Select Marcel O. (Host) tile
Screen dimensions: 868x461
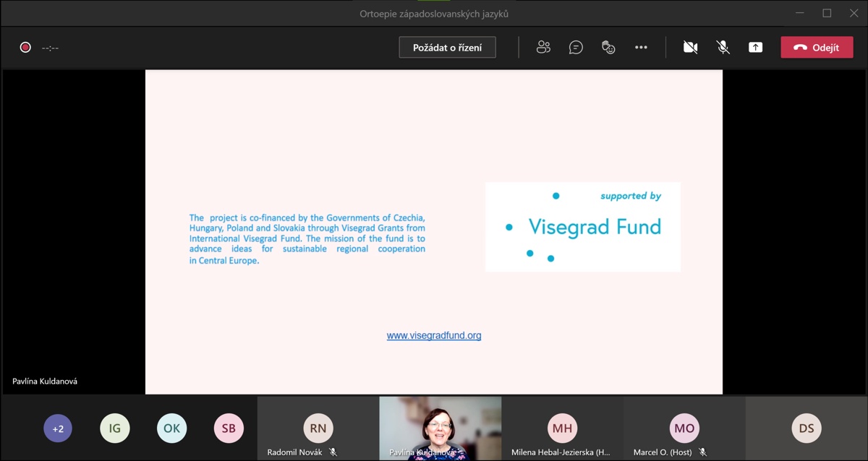[x=684, y=428]
